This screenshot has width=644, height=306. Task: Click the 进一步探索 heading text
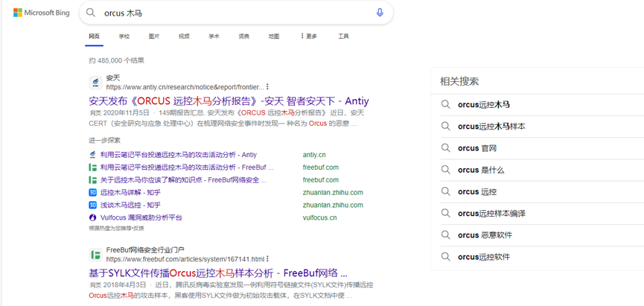click(x=105, y=140)
